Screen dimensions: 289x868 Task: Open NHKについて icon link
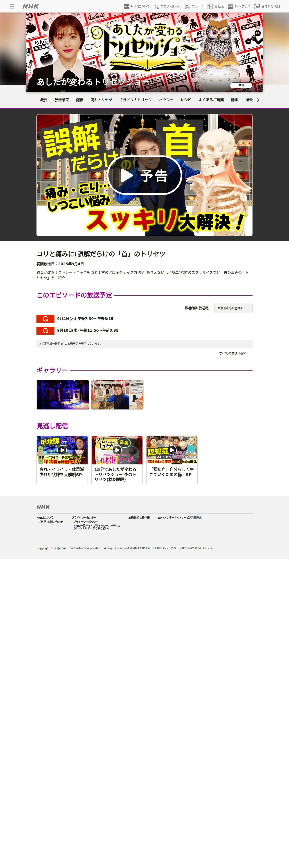coord(137,6)
